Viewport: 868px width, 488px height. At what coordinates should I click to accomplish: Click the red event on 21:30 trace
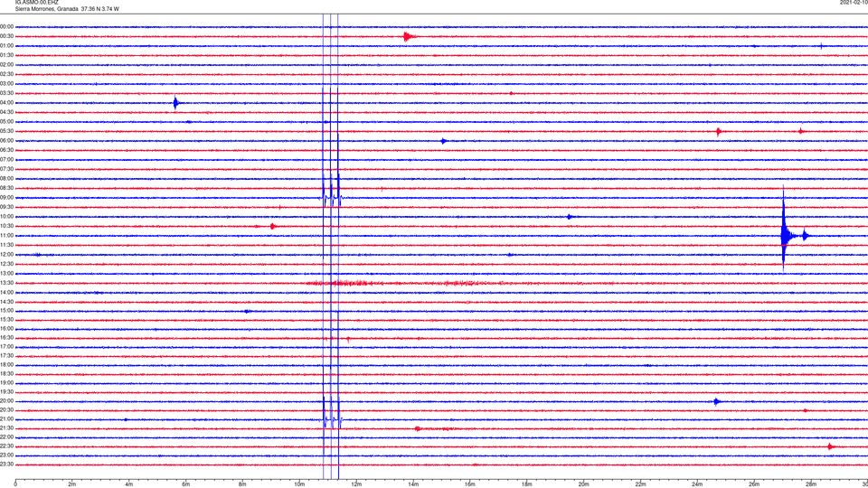[x=419, y=428]
